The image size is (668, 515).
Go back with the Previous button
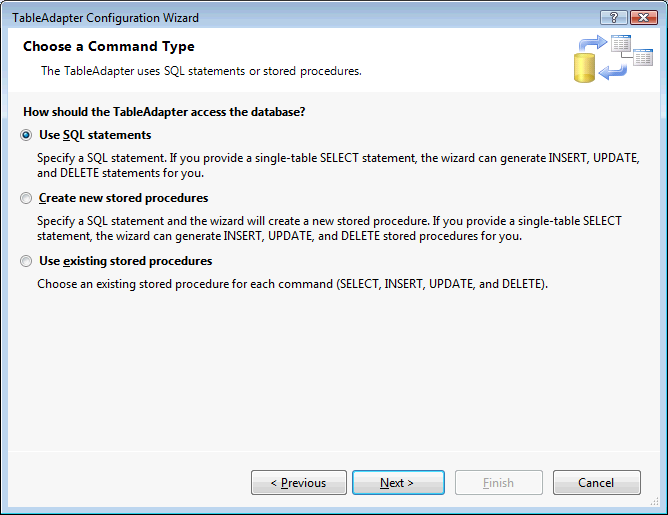(298, 483)
